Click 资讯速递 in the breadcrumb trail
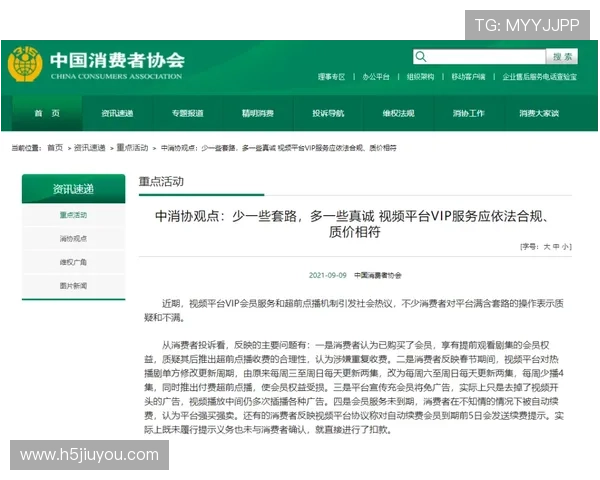This screenshot has width=600, height=480. point(90,148)
